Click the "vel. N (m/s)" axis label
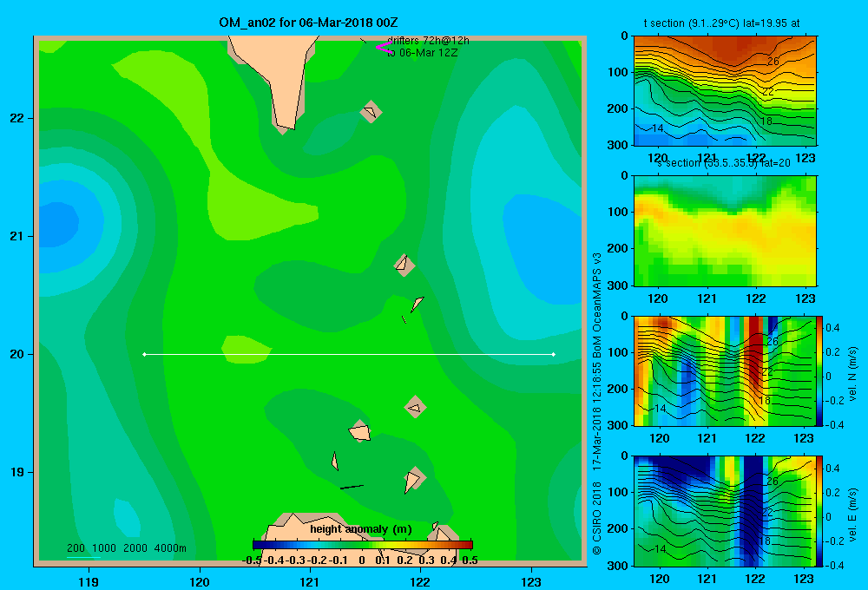Viewport: 868px width, 590px height. point(852,374)
